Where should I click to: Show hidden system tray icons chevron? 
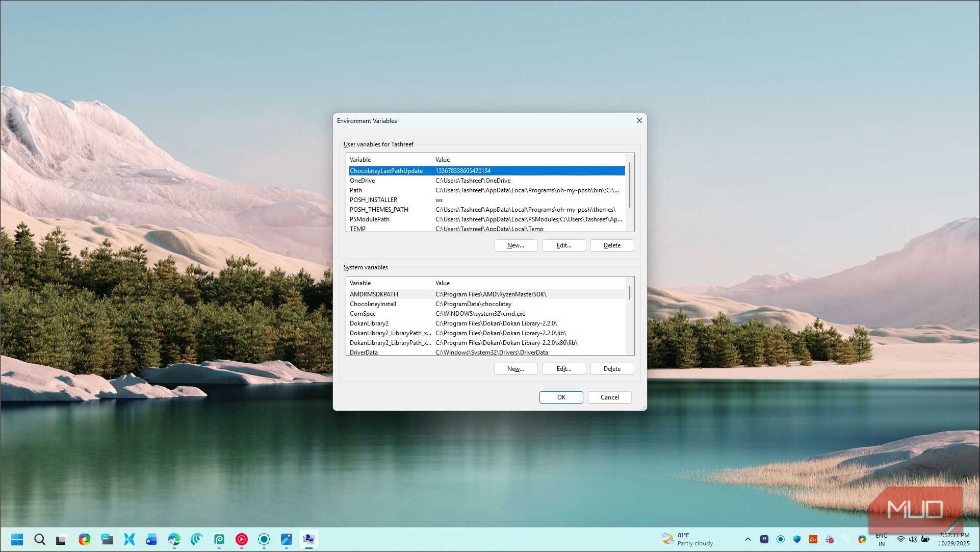pos(747,539)
